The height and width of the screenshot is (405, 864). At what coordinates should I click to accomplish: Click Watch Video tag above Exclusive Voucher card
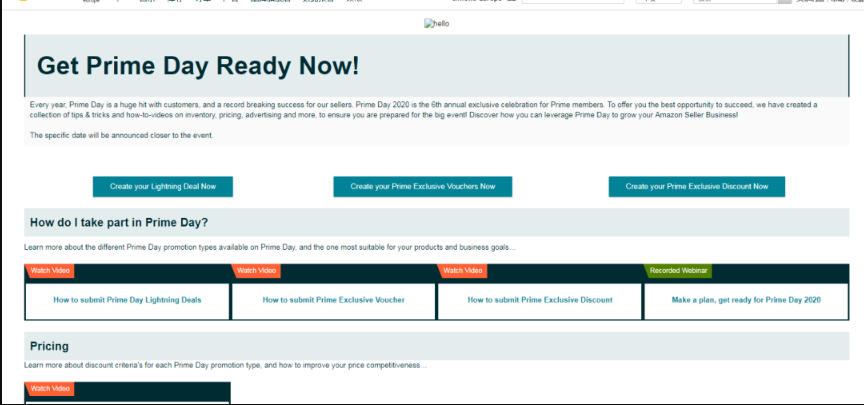click(x=256, y=271)
